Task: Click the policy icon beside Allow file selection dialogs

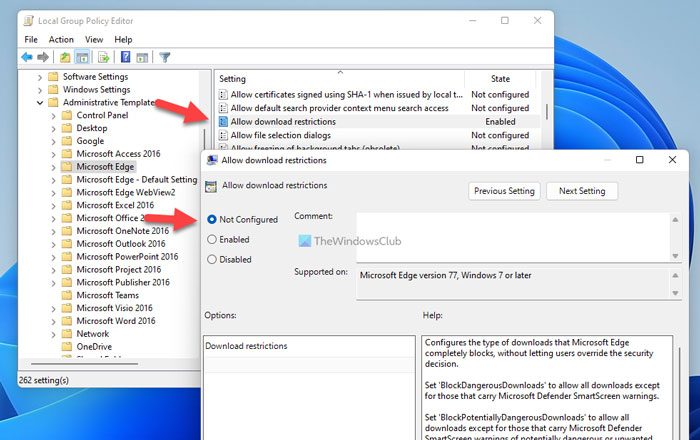Action: (223, 135)
